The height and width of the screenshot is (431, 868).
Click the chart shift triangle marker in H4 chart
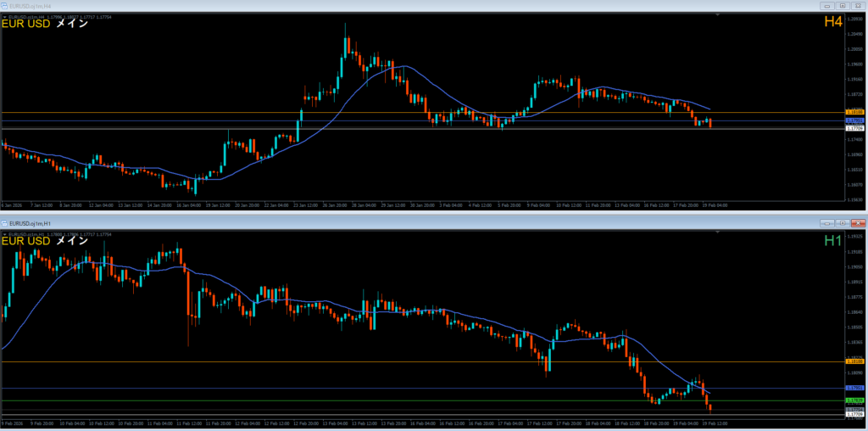click(717, 15)
